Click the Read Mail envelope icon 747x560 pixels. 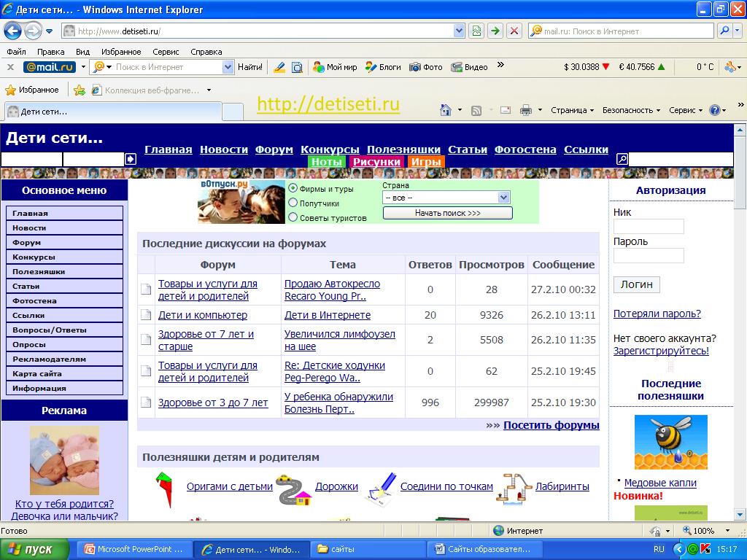coord(506,111)
